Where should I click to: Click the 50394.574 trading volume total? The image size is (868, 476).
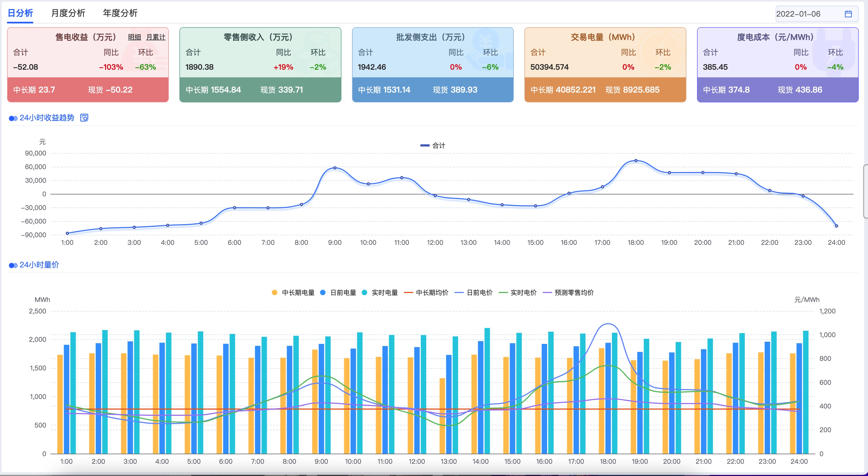549,67
